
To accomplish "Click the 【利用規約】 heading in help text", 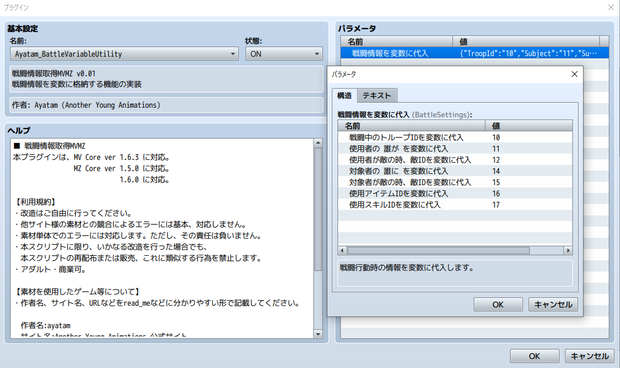I will click(x=36, y=202).
